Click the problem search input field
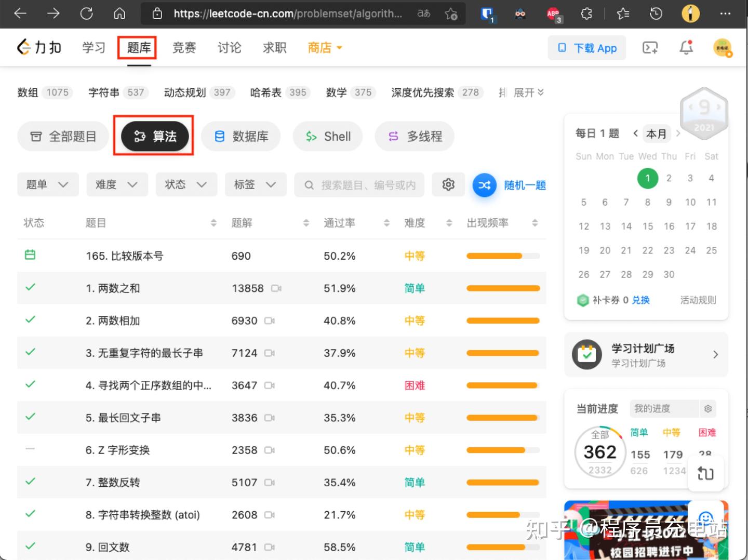748x560 pixels. 359,184
